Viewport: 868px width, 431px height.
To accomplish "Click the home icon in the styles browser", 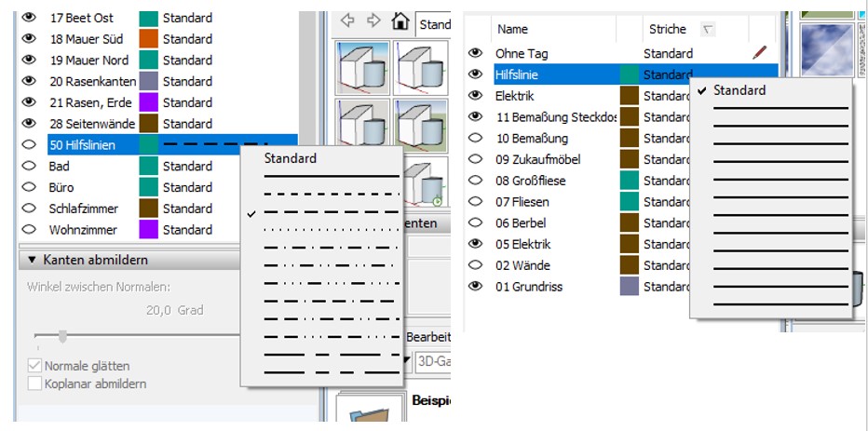I will (400, 21).
